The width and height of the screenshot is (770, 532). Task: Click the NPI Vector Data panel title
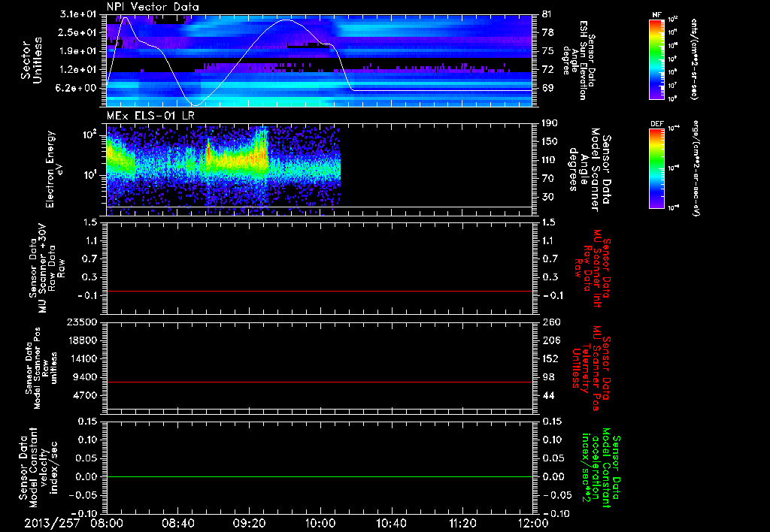[153, 7]
